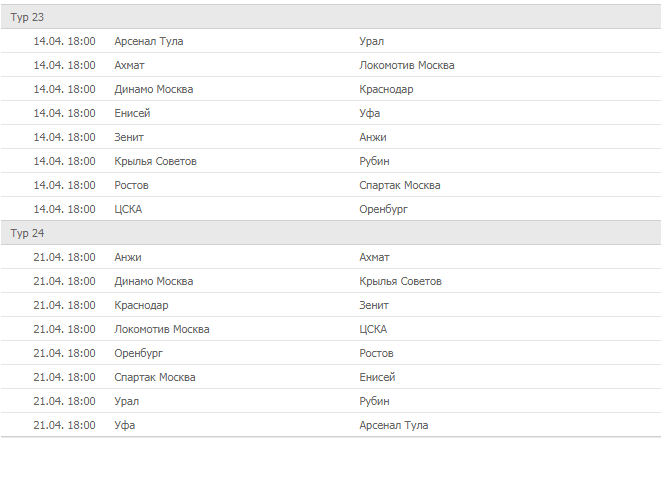Open Енисей home team in Тур 23
Image resolution: width=663 pixels, height=480 pixels.
pos(132,113)
